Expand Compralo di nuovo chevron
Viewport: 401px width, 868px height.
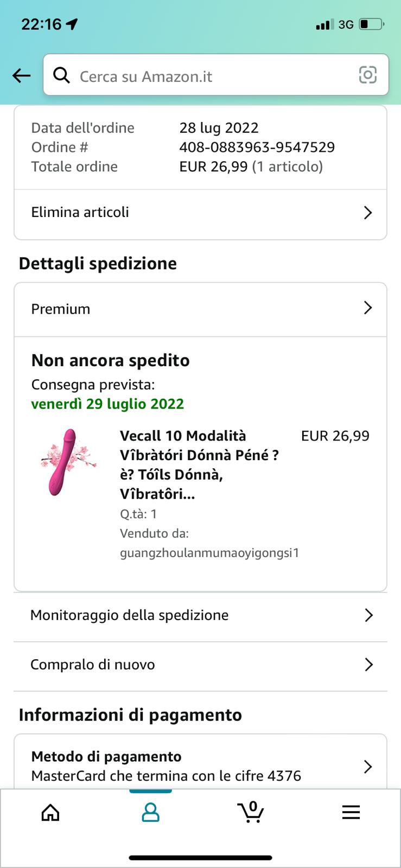tap(368, 665)
